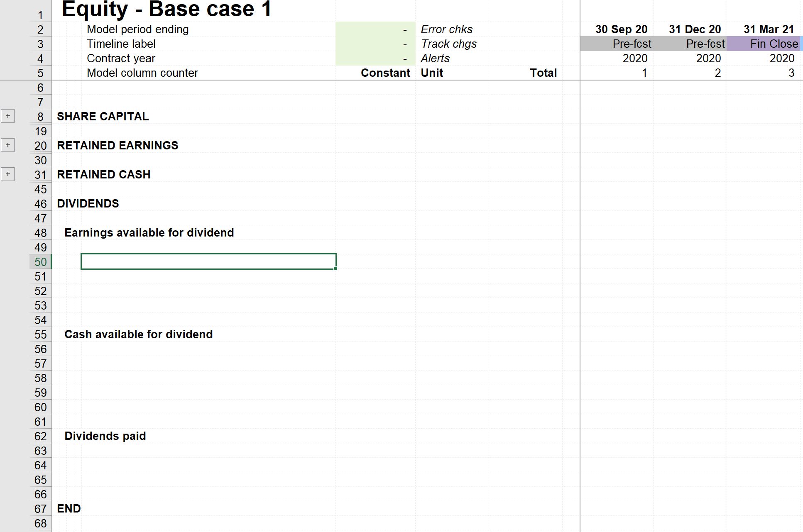Click the Total column header cell
The height and width of the screenshot is (532, 803).
(543, 73)
